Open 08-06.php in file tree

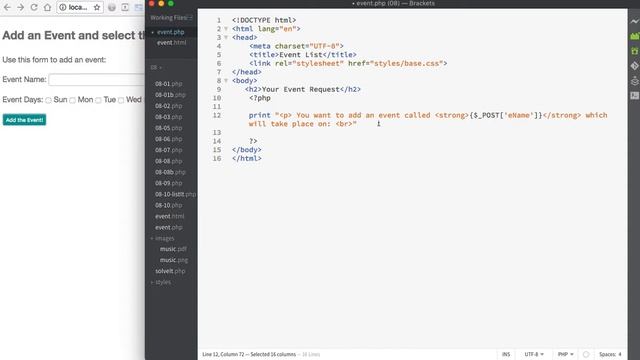pos(169,139)
